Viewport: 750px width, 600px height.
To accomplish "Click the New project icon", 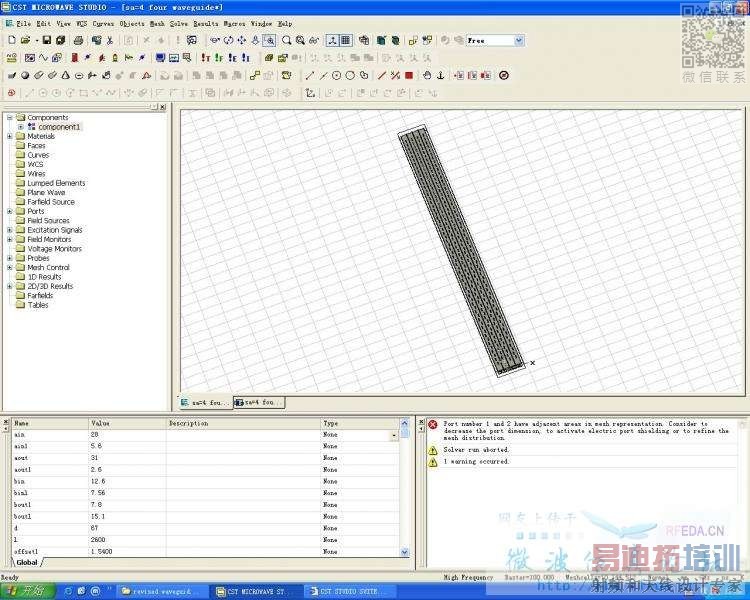I will tap(12, 40).
